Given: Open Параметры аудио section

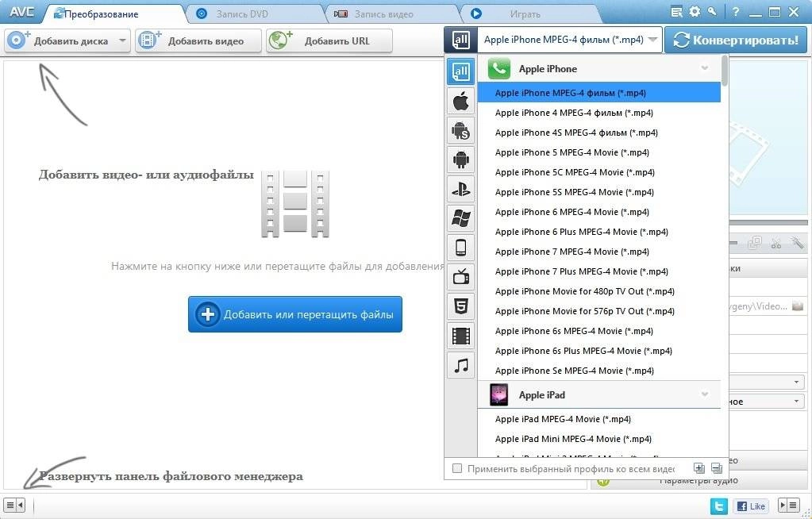Looking at the screenshot, I should point(698,481).
